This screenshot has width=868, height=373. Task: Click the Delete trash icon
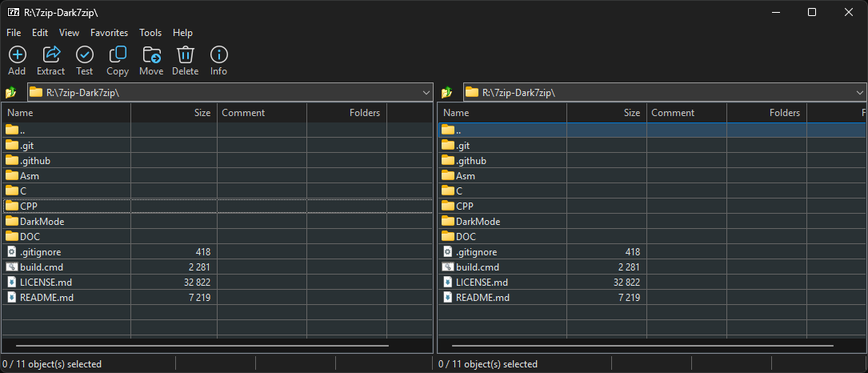pos(185,55)
